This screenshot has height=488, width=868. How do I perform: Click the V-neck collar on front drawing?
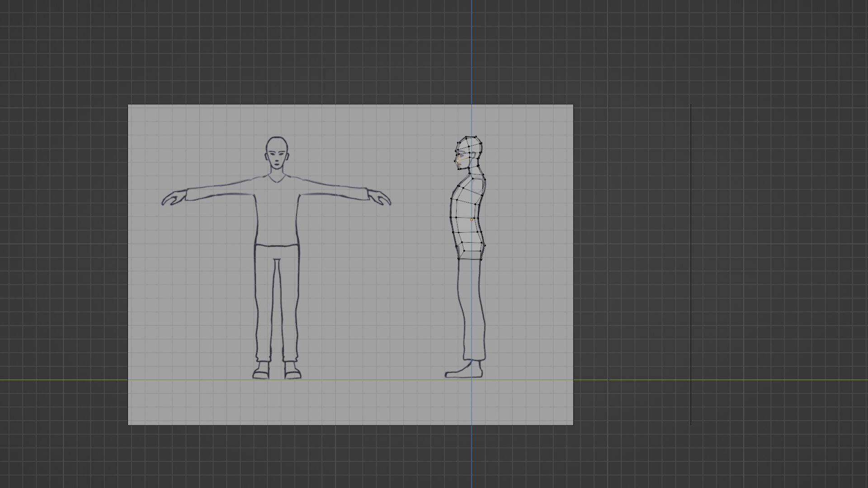tap(276, 180)
